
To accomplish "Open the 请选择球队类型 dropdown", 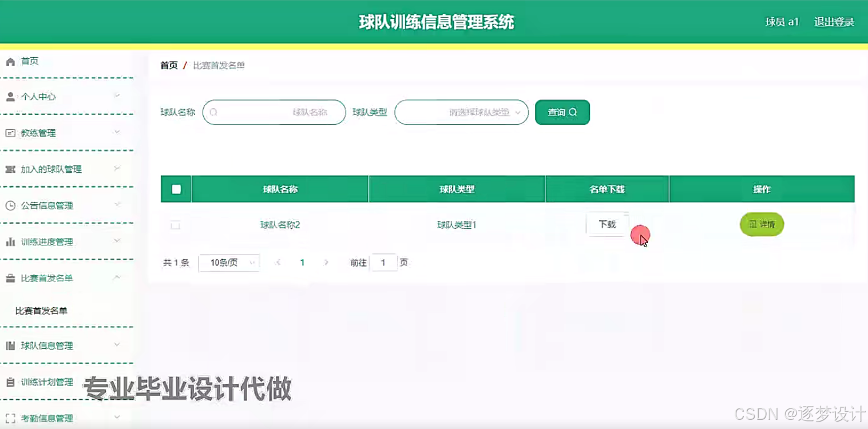I will [461, 112].
